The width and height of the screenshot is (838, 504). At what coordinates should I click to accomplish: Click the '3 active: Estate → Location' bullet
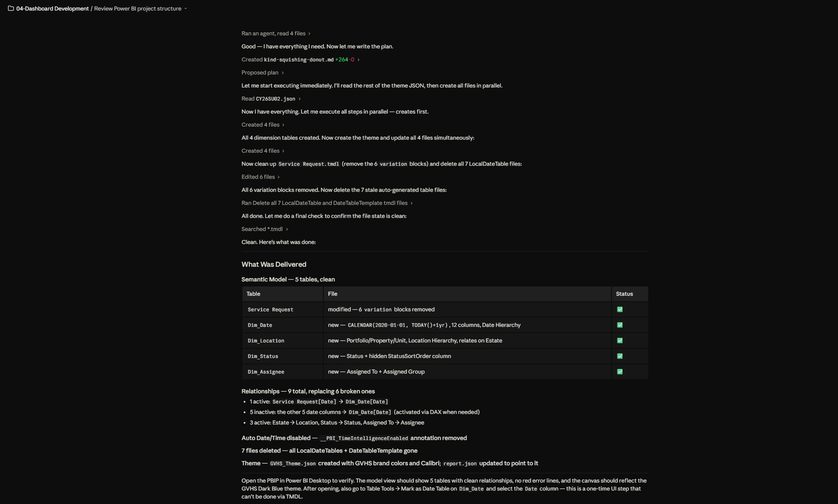(x=337, y=422)
